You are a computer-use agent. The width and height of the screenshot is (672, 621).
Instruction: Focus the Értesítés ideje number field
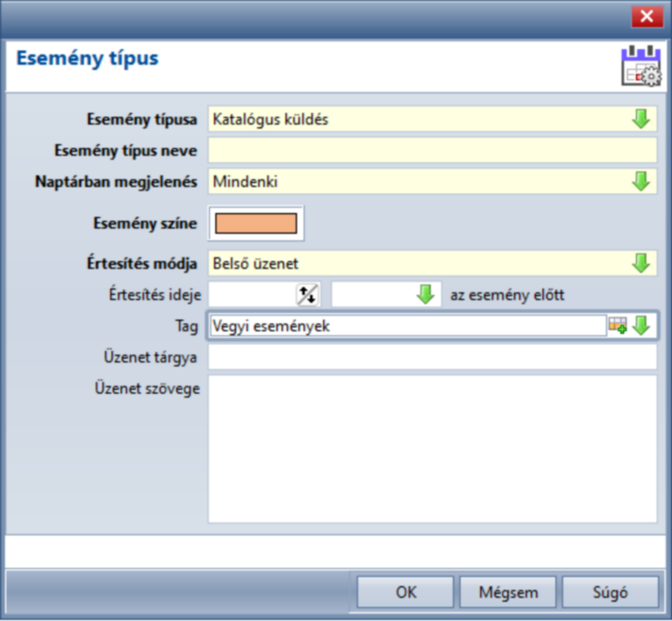[252, 295]
